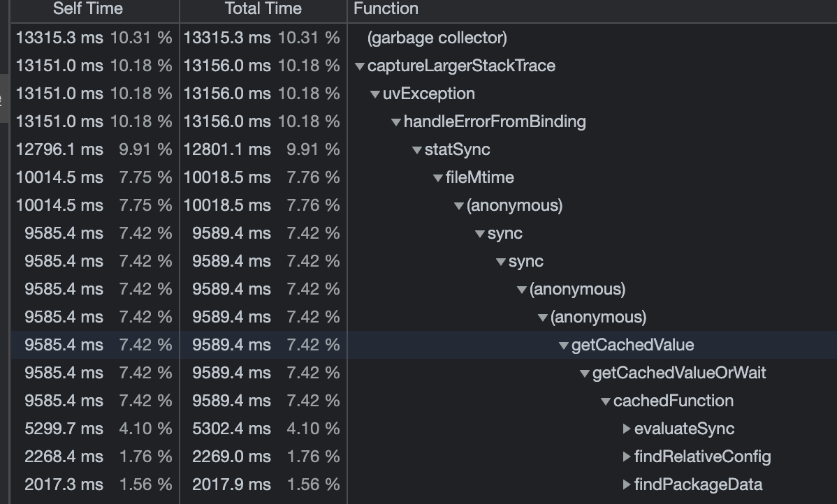
Task: Sort by the Total Time column
Action: click(262, 9)
